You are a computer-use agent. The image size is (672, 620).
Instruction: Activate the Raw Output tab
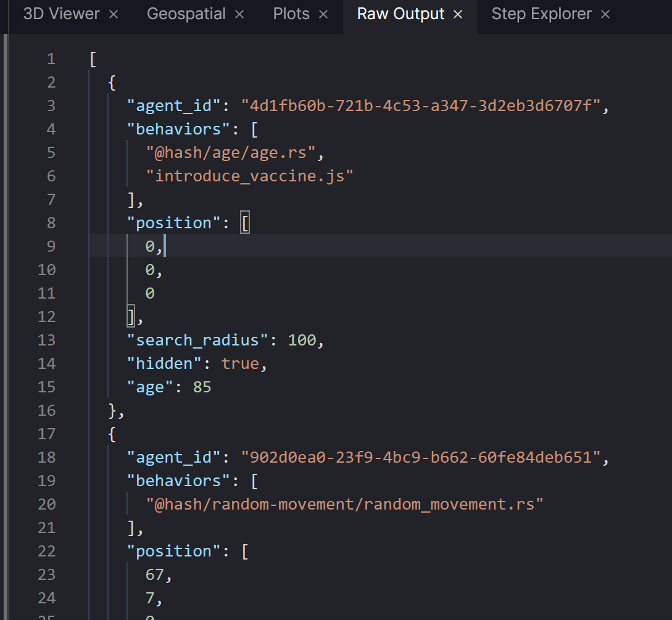pos(400,15)
